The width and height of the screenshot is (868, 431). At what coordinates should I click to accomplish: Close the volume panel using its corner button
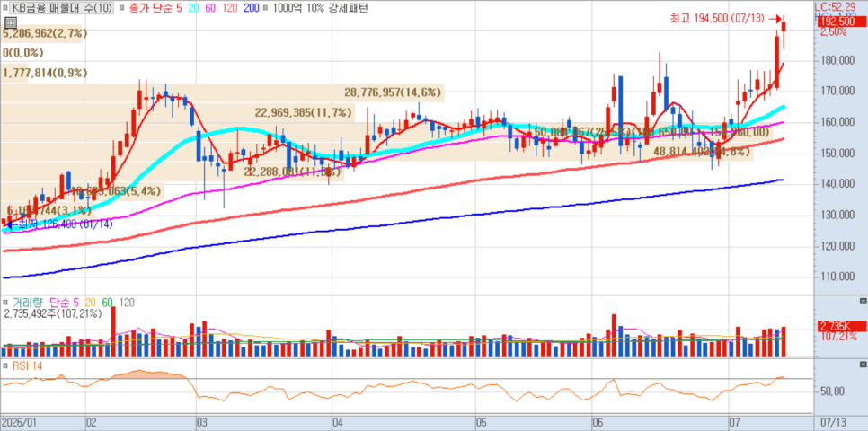tap(863, 301)
